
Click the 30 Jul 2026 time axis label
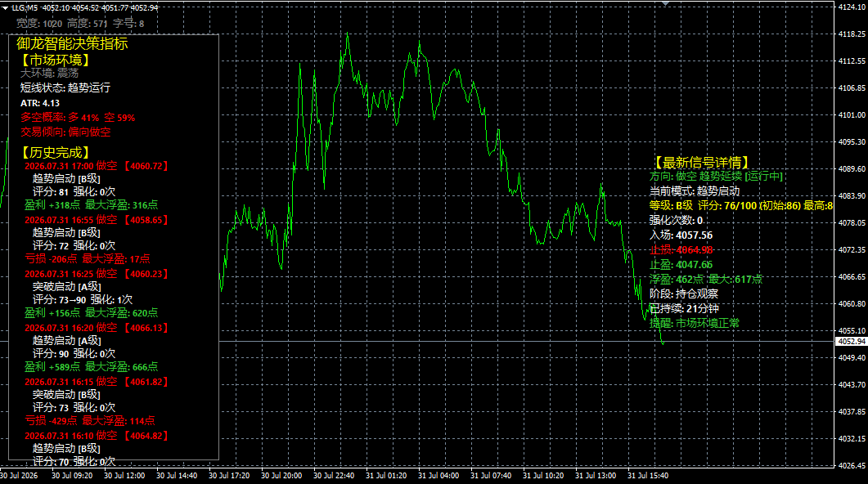click(x=20, y=476)
